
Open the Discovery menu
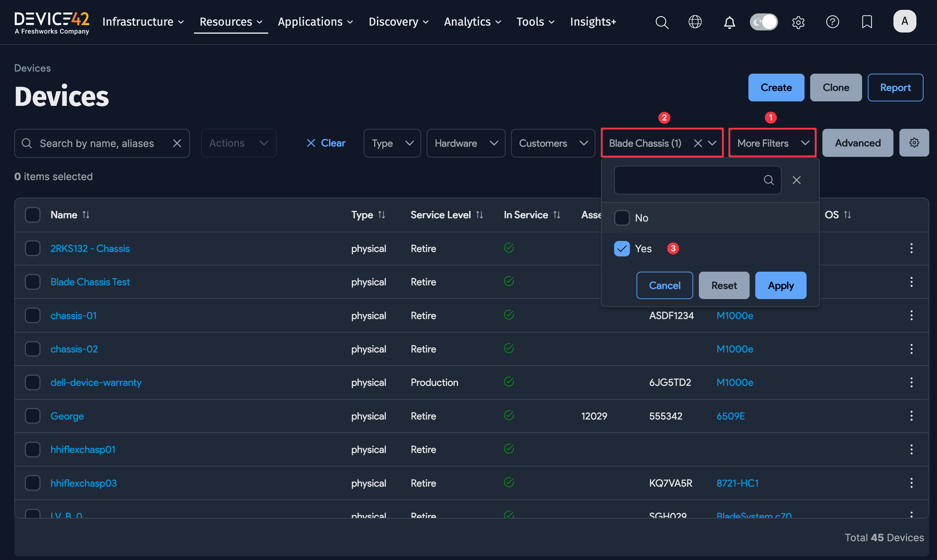tap(398, 22)
